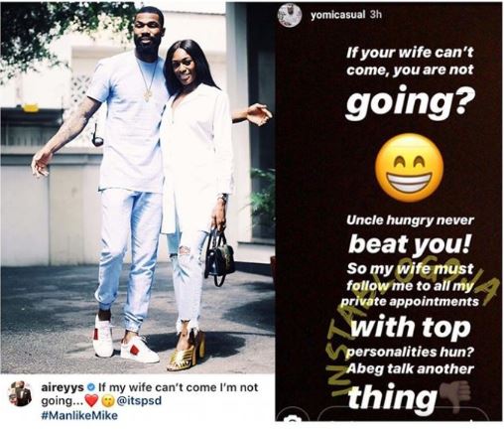Tap the "with top" story text
The image size is (504, 433).
pos(410,328)
